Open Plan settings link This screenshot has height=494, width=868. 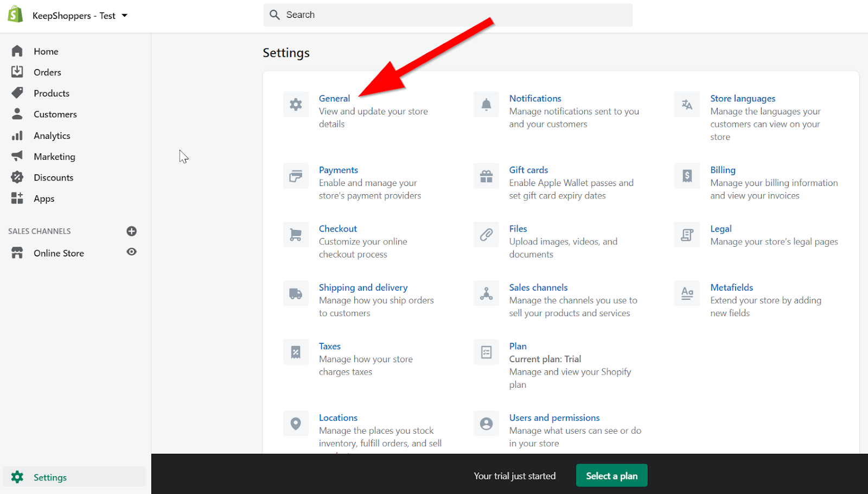(518, 346)
